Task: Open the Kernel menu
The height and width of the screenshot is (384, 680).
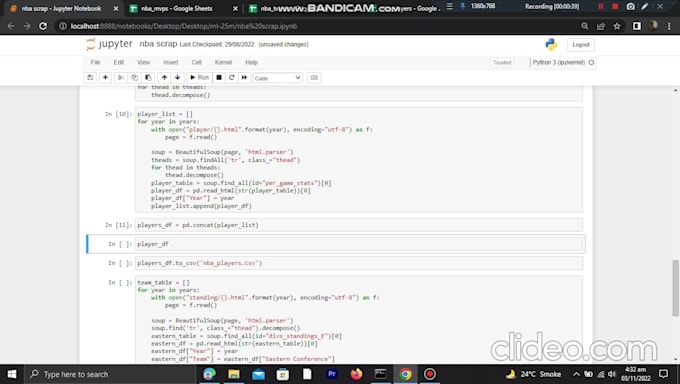Action: click(x=223, y=62)
